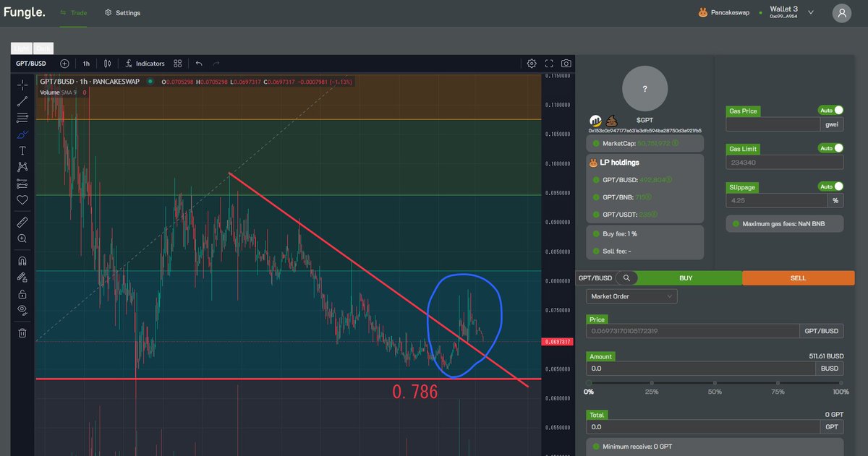This screenshot has width=868, height=456.
Task: Undo the last chart action
Action: 199,64
